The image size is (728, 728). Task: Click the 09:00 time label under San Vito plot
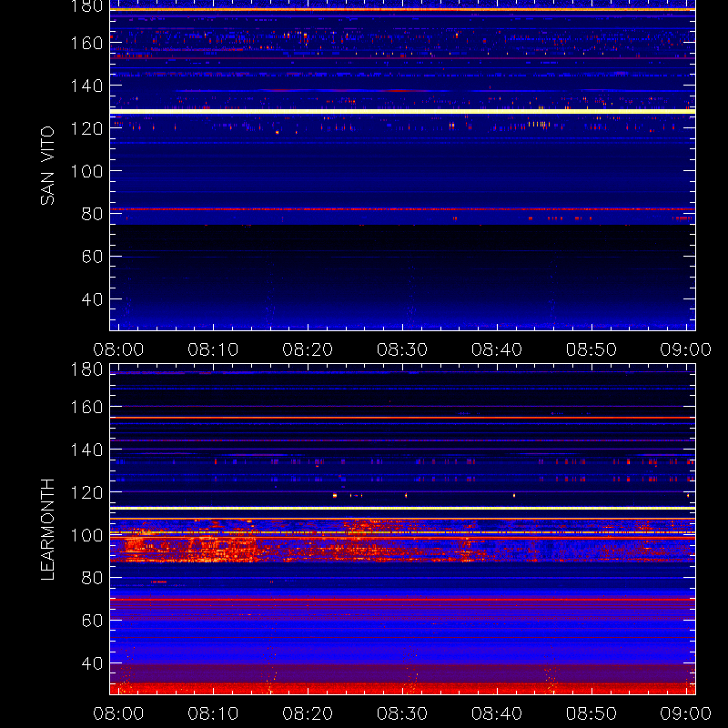pos(686,349)
